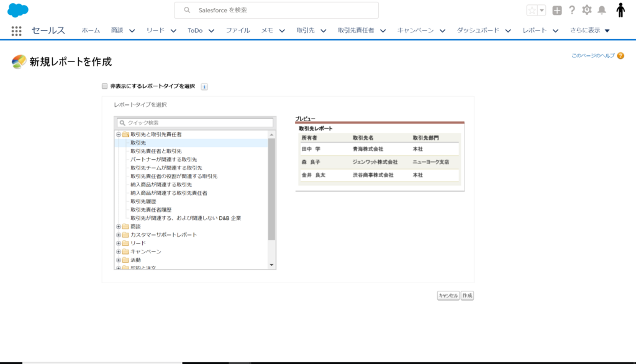Click the Salesforce cloud logo
Image resolution: width=636 pixels, height=364 pixels.
click(18, 10)
